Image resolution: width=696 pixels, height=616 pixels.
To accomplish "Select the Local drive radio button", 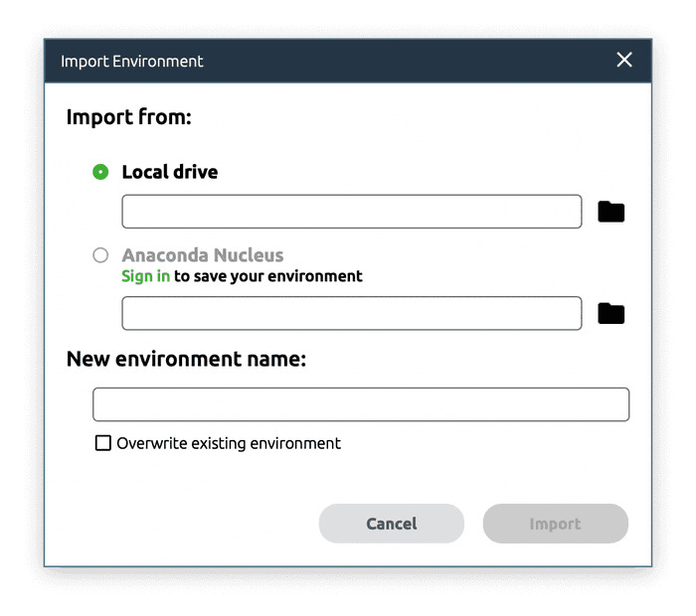I will point(100,172).
